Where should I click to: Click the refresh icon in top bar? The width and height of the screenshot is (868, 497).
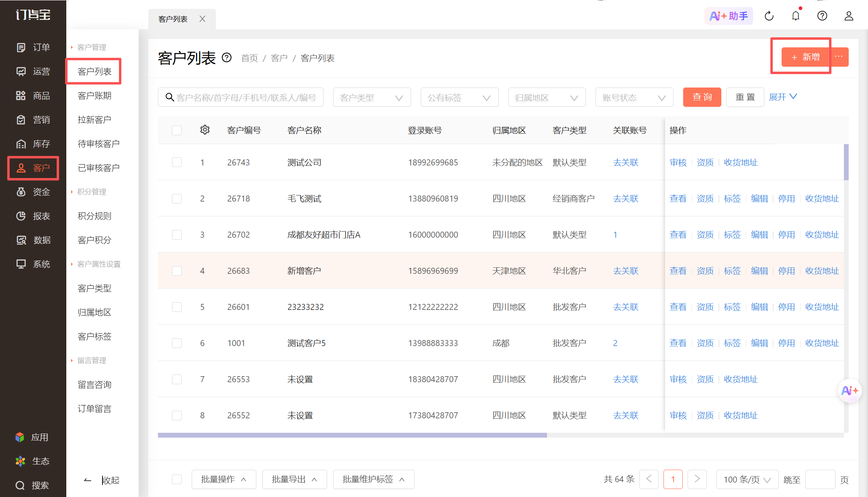[x=769, y=16]
